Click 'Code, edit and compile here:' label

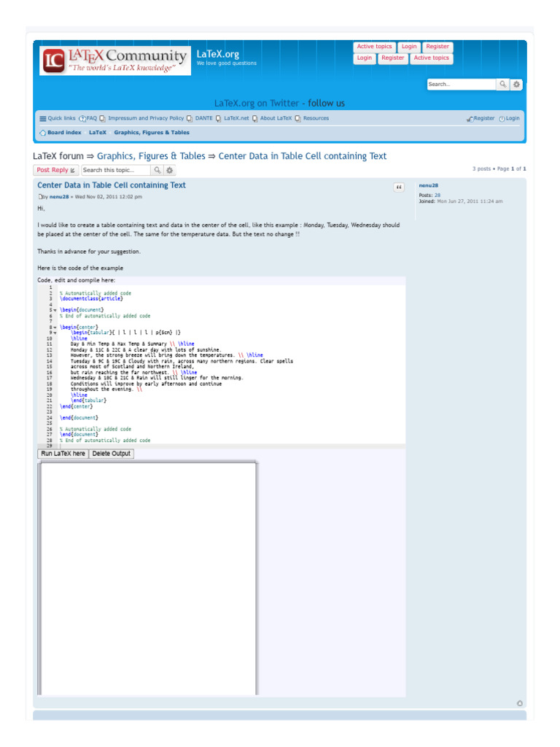(76, 281)
